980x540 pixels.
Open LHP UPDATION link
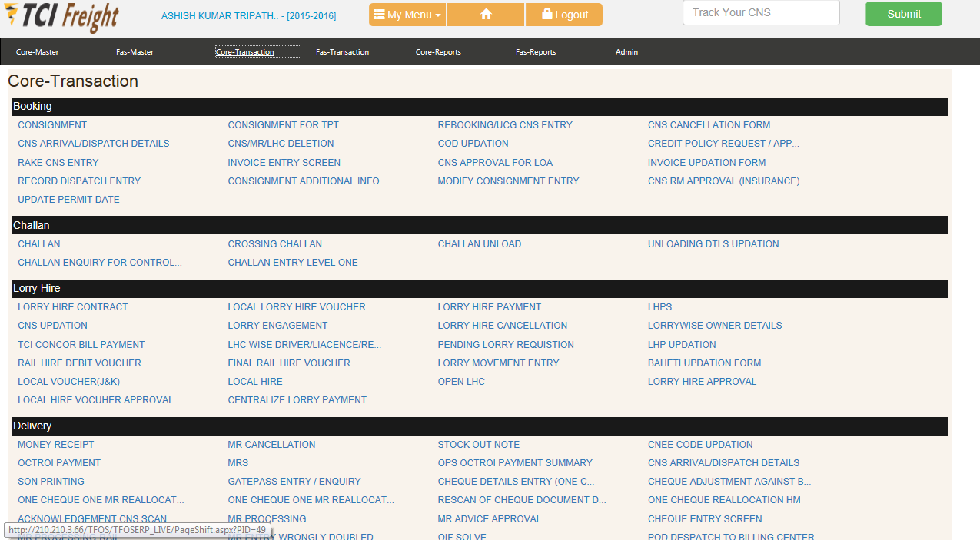click(682, 345)
